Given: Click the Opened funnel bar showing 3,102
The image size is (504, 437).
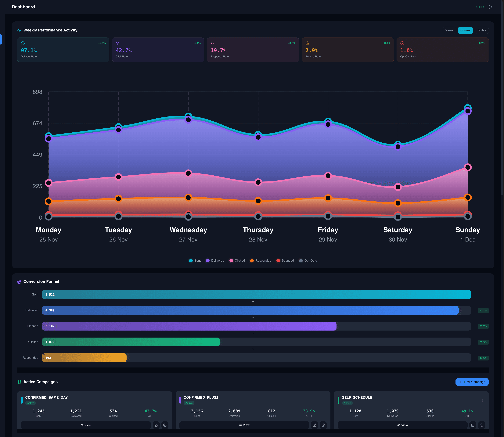Looking at the screenshot, I should click(x=189, y=326).
